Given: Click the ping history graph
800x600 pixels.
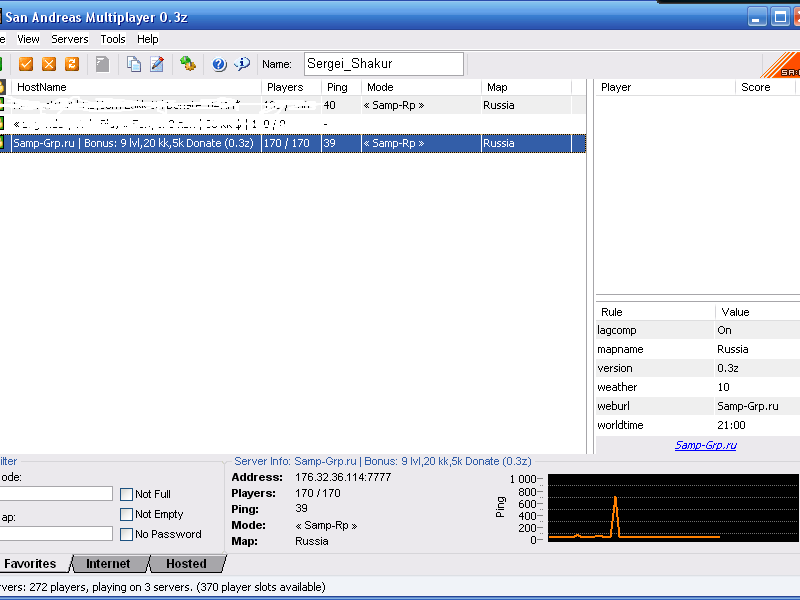Looking at the screenshot, I should [x=673, y=508].
